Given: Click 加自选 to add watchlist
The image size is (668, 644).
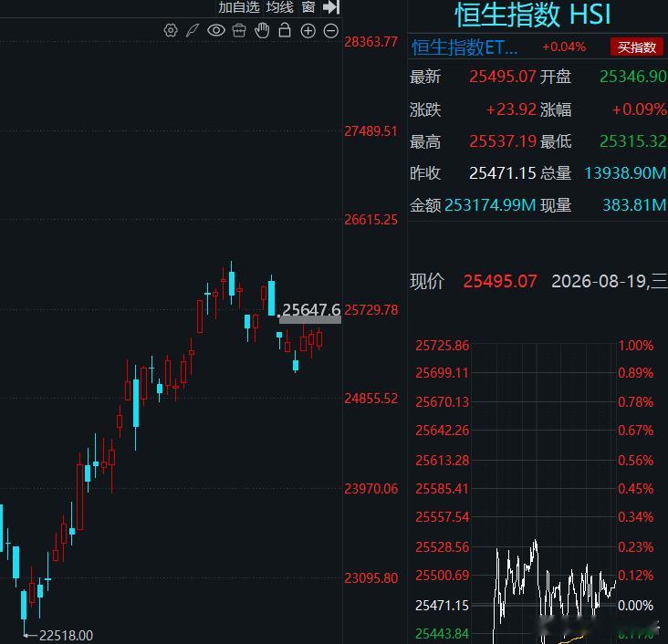Looking at the screenshot, I should point(239,6).
